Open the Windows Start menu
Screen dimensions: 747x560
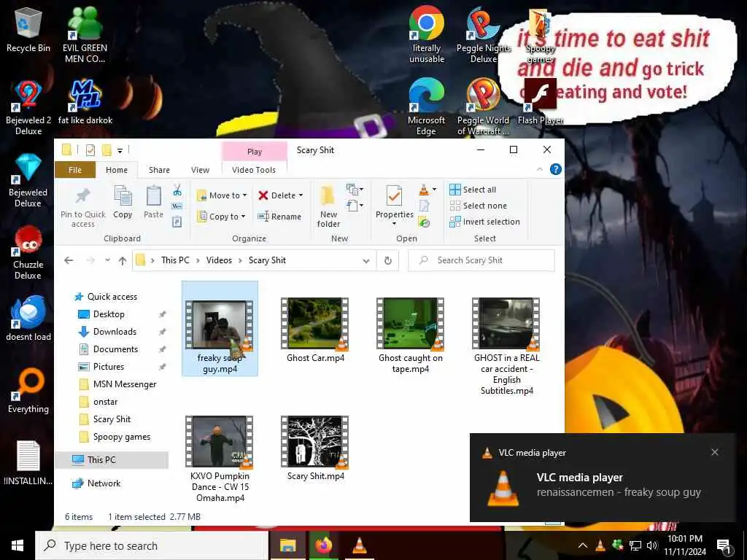pyautogui.click(x=18, y=545)
